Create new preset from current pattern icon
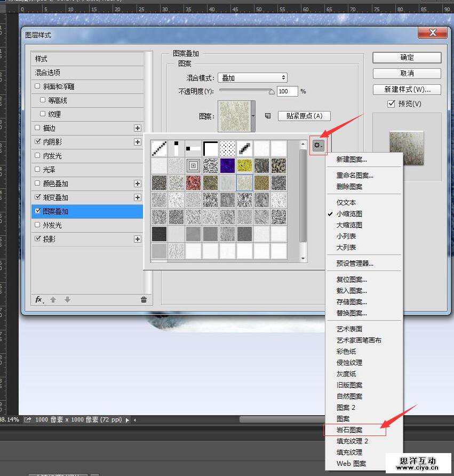Screen dimensions: 454x476 tap(268, 116)
